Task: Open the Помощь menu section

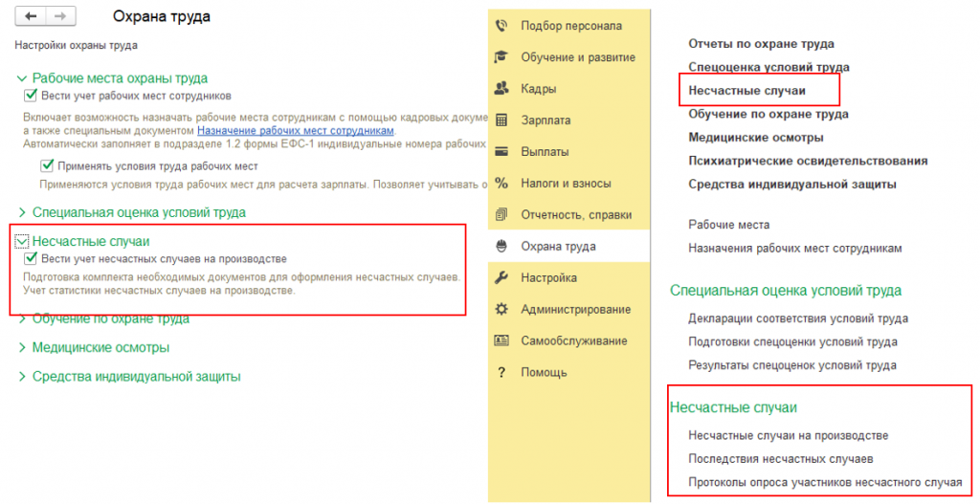Action: (x=568, y=372)
